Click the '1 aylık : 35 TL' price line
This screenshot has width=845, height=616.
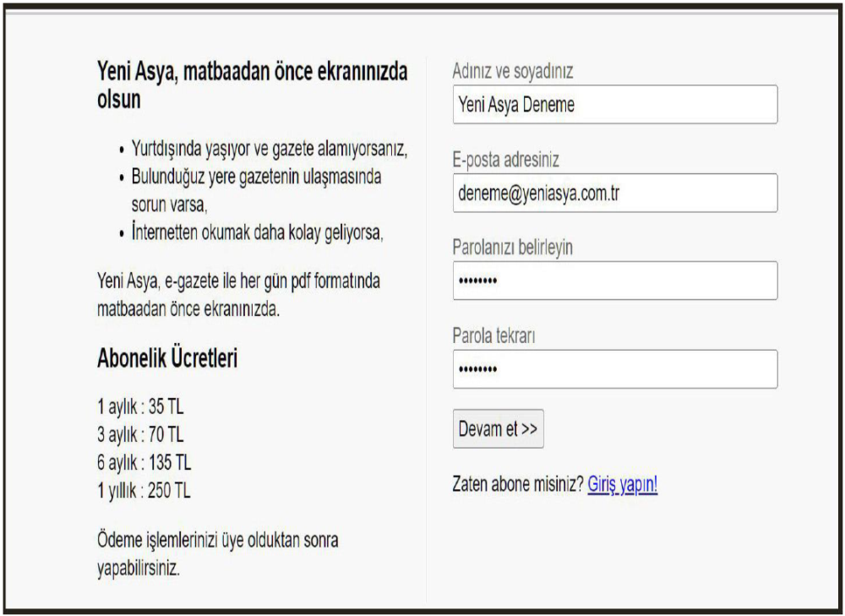pos(140,407)
